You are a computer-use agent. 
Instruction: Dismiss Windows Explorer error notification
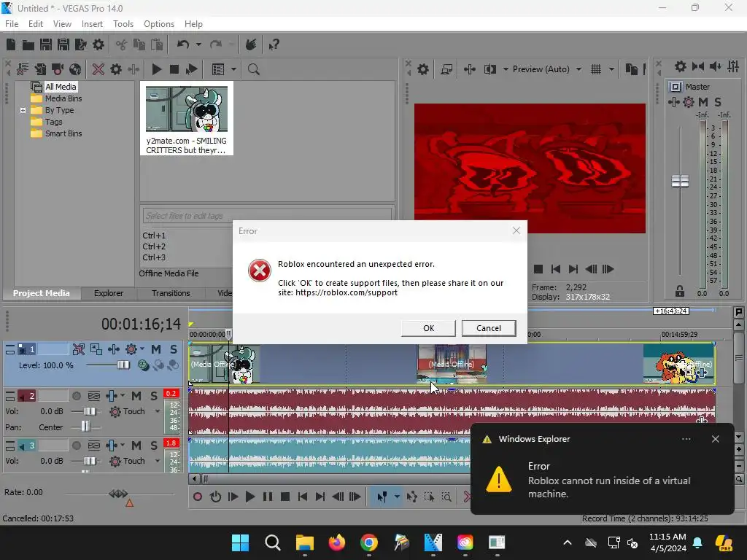click(x=715, y=439)
